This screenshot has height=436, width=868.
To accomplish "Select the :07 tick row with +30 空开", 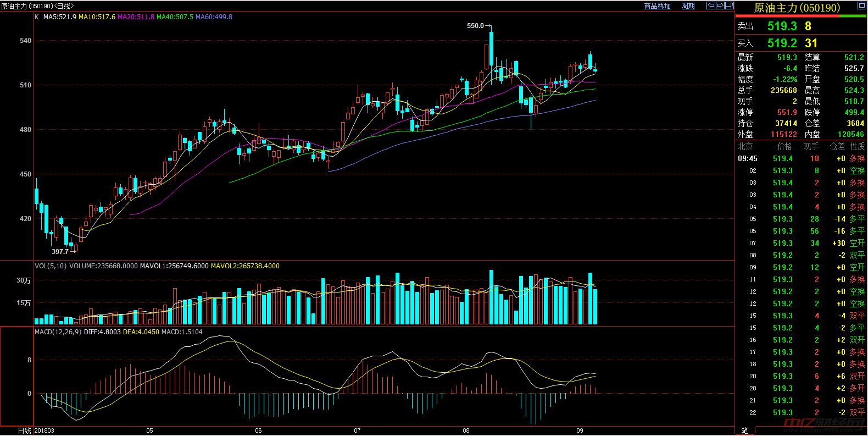I will pyautogui.click(x=801, y=243).
